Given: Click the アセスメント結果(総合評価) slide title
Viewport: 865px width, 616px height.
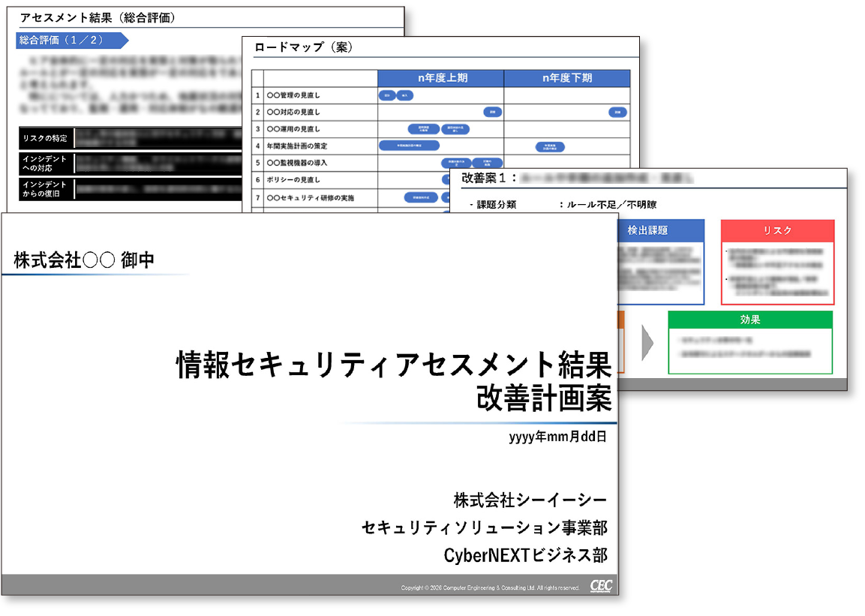Looking at the screenshot, I should coord(98,18).
